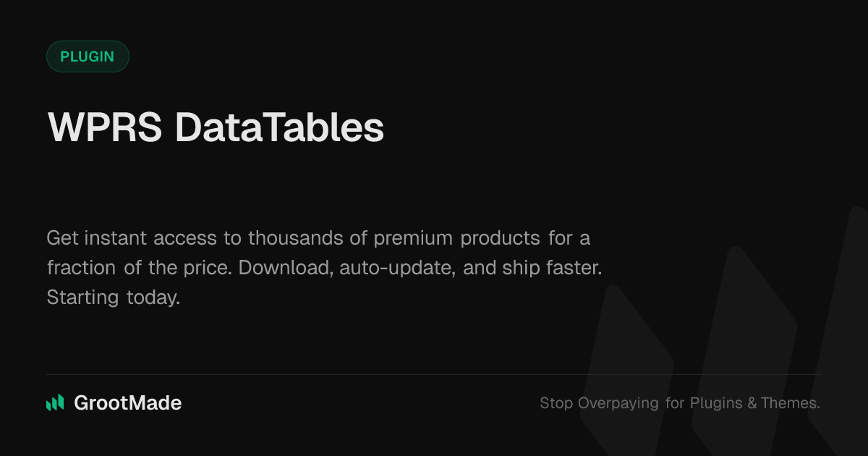Image resolution: width=868 pixels, height=456 pixels.
Task: Click the WPRS word in the title
Action: click(104, 128)
